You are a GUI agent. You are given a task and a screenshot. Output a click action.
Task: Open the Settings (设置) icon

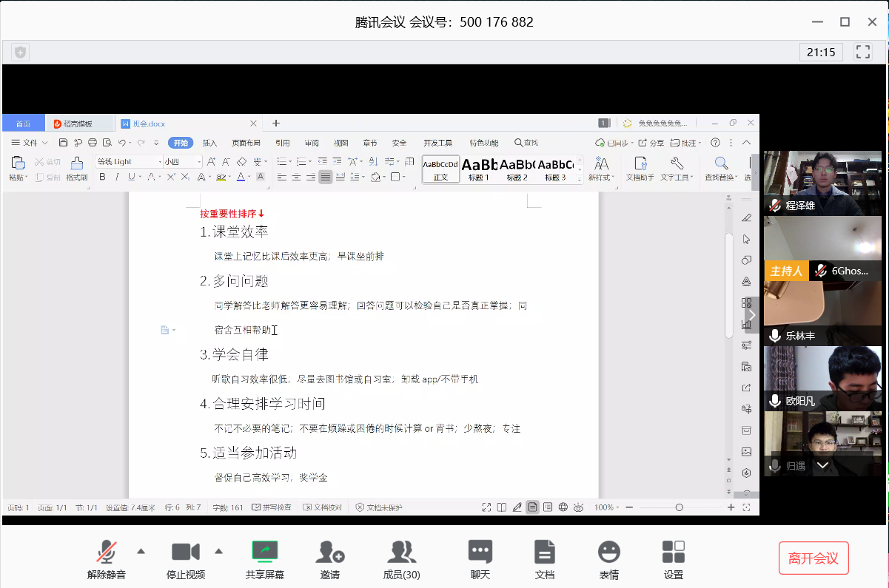pyautogui.click(x=674, y=552)
